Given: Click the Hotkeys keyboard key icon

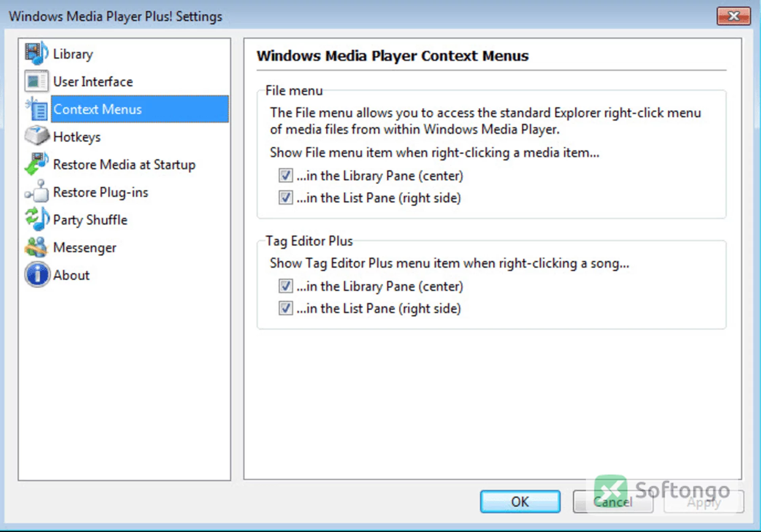Looking at the screenshot, I should pyautogui.click(x=36, y=136).
